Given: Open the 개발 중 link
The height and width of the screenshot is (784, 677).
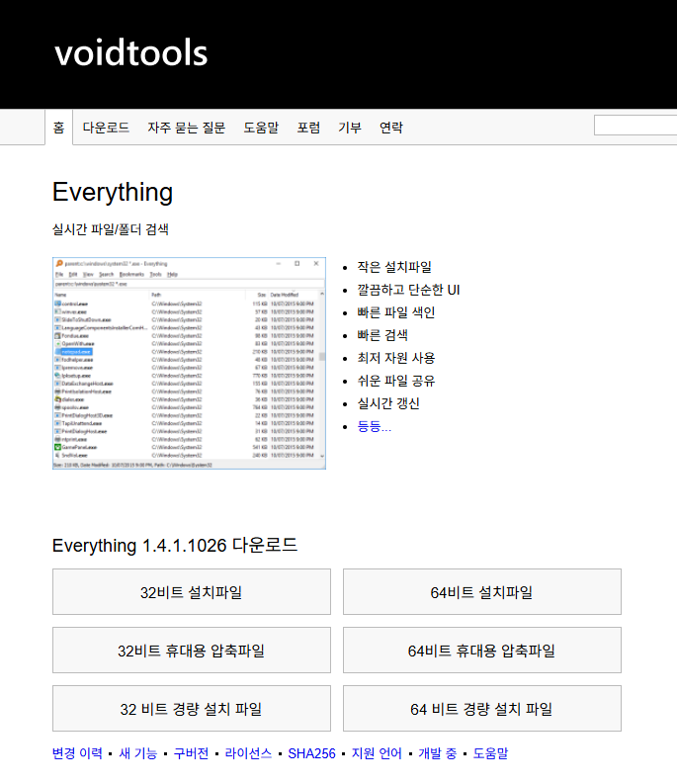Looking at the screenshot, I should click(x=438, y=753).
